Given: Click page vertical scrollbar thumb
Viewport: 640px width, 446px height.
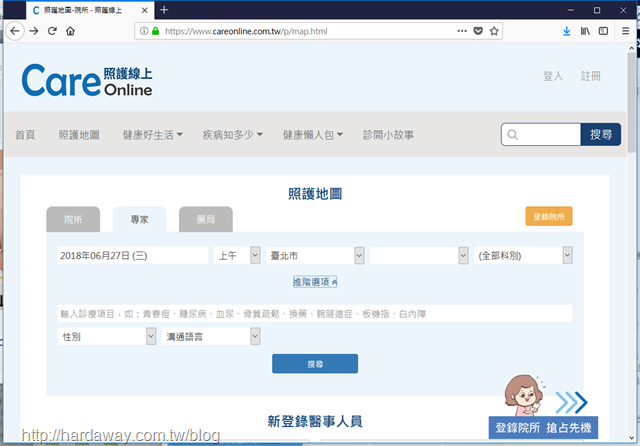Looking at the screenshot, I should [x=631, y=102].
